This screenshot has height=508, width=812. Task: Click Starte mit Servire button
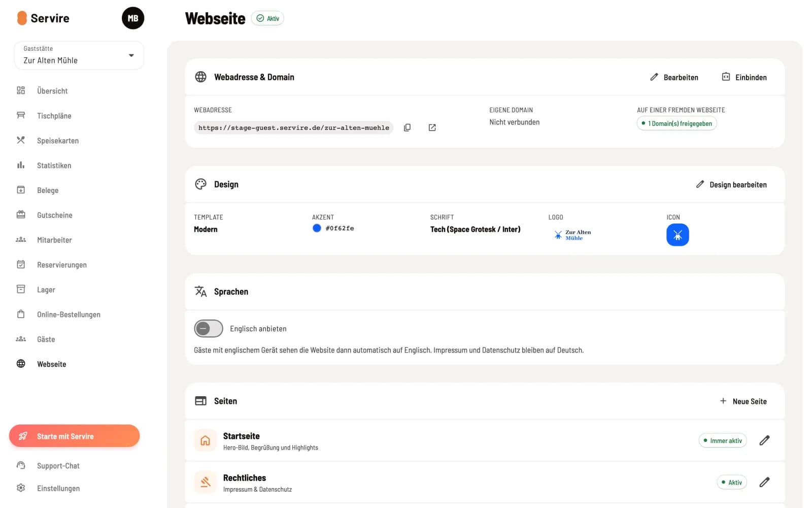tap(74, 436)
